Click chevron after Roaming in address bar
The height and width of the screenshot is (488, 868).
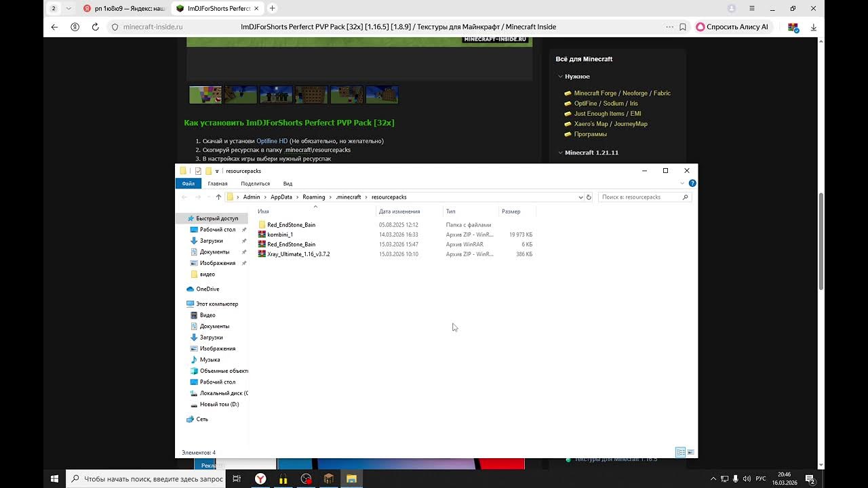[x=330, y=197]
